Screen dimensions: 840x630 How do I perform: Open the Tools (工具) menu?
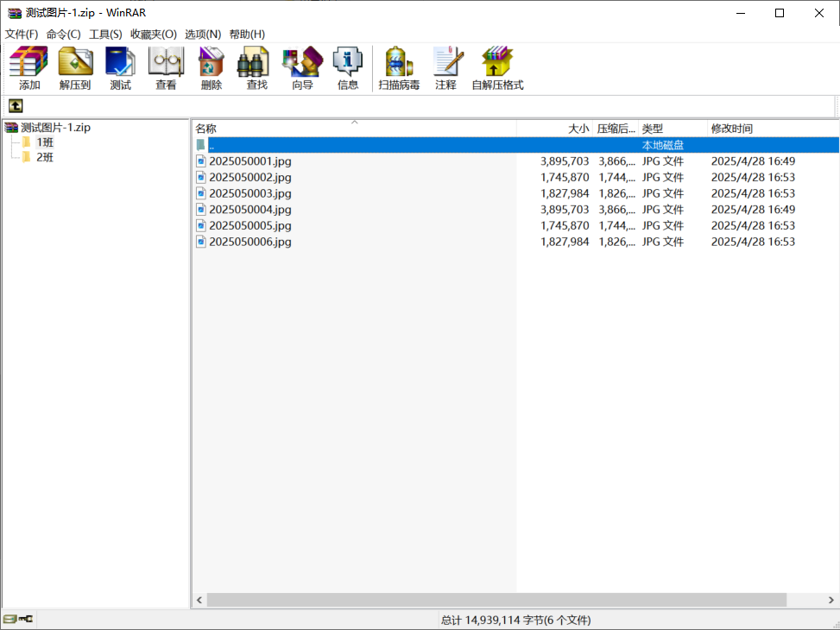point(105,35)
